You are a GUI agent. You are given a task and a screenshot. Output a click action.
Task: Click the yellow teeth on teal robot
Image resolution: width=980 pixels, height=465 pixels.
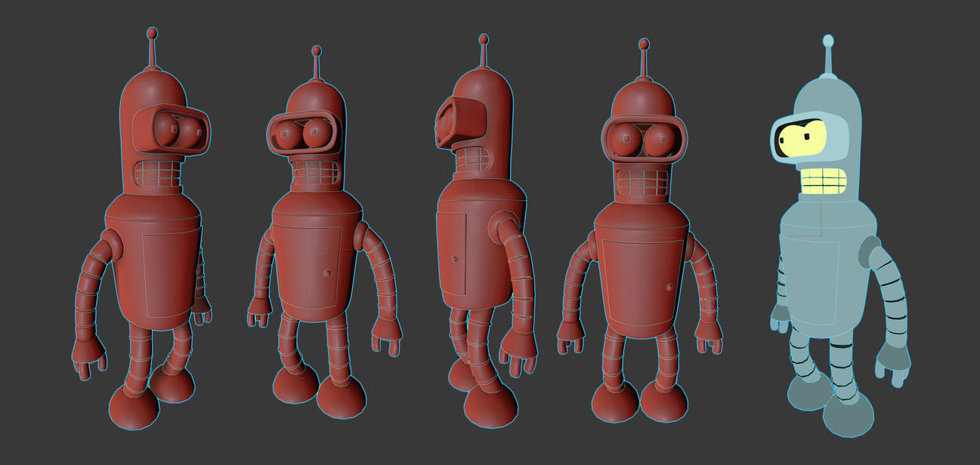pos(824,182)
